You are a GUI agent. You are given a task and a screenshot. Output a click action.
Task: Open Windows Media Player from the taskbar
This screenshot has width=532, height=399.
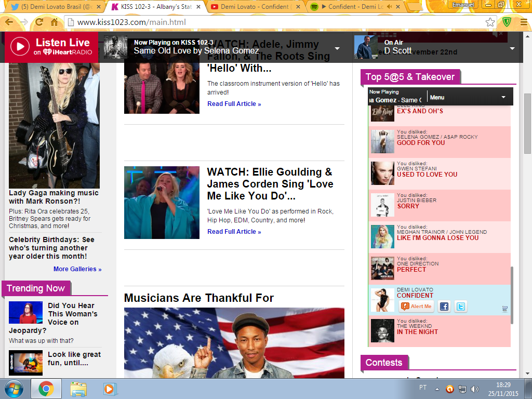(x=110, y=389)
